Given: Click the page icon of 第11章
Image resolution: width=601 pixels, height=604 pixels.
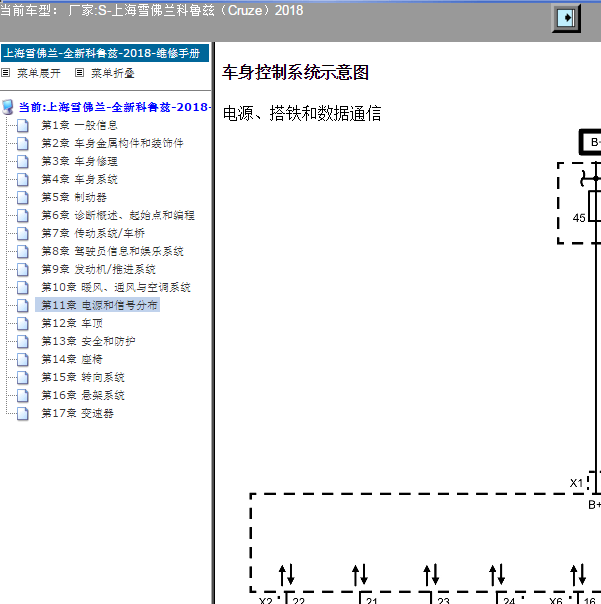Looking at the screenshot, I should pyautogui.click(x=23, y=305).
